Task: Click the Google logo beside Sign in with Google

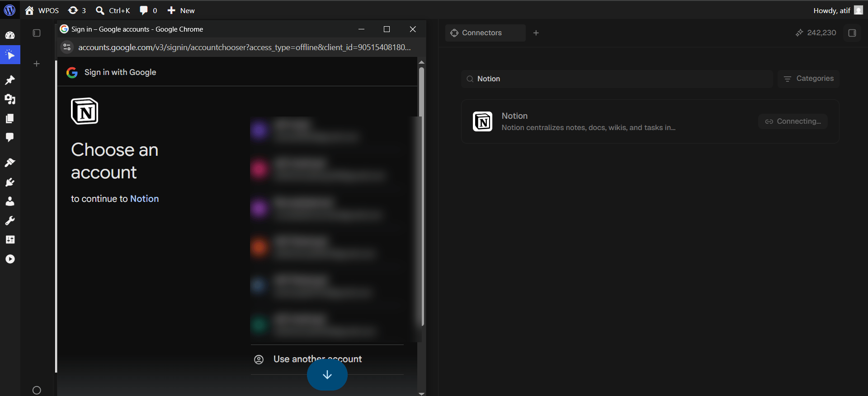Action: point(72,72)
